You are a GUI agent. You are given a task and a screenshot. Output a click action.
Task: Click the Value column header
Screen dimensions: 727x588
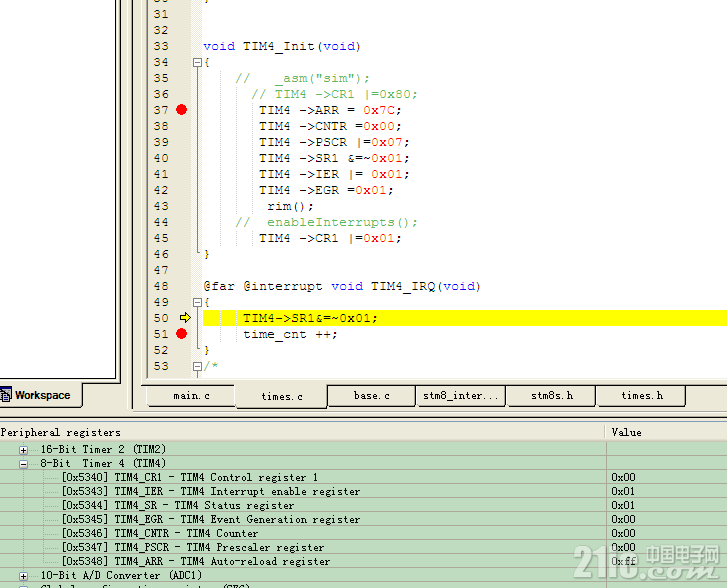pos(667,432)
